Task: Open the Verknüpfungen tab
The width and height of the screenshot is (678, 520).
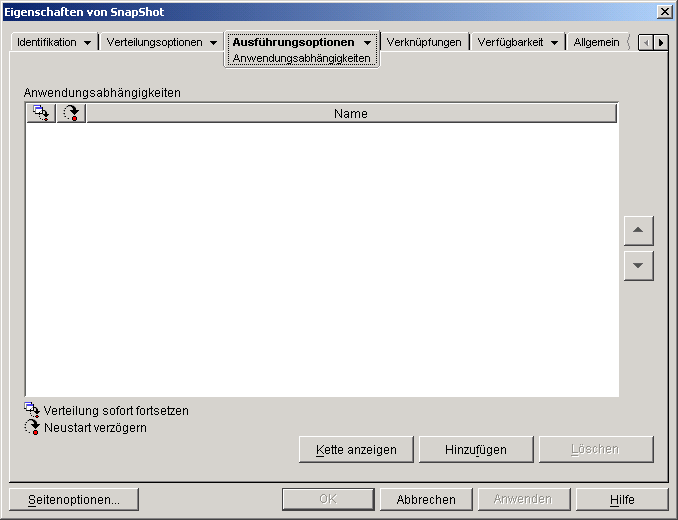Action: coord(424,42)
